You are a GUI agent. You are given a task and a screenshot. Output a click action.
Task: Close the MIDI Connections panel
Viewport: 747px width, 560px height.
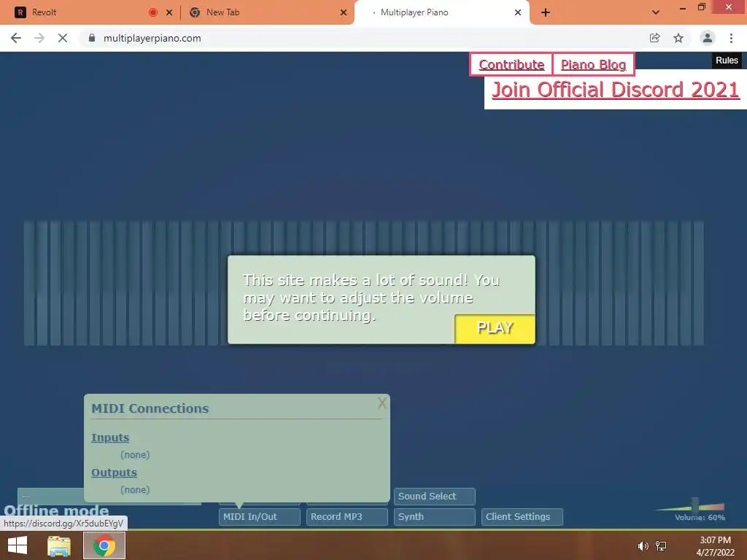382,403
